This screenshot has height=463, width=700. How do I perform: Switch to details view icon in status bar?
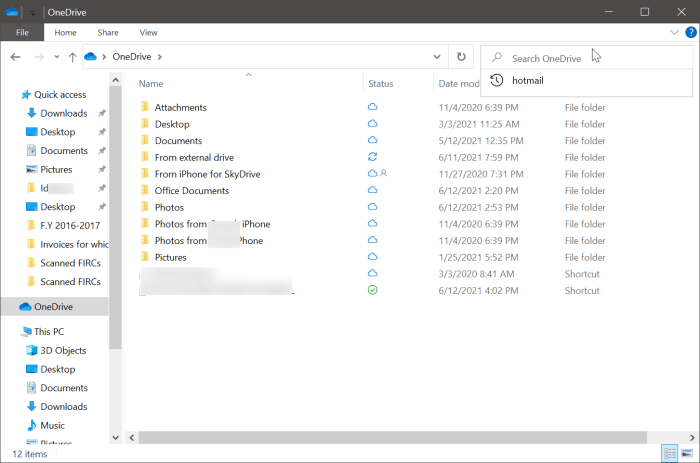[670, 454]
